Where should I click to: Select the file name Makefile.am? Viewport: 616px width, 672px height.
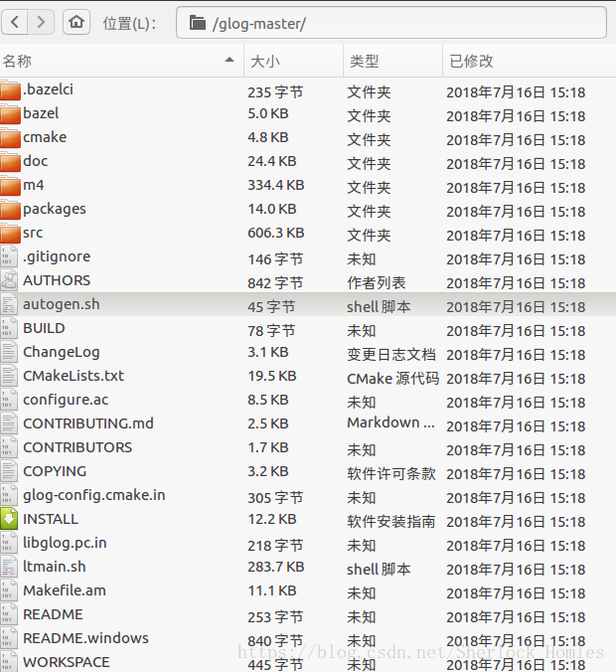(x=65, y=590)
